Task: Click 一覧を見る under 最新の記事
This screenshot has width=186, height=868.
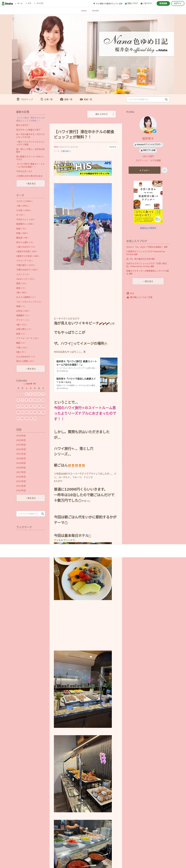Action: [31, 184]
